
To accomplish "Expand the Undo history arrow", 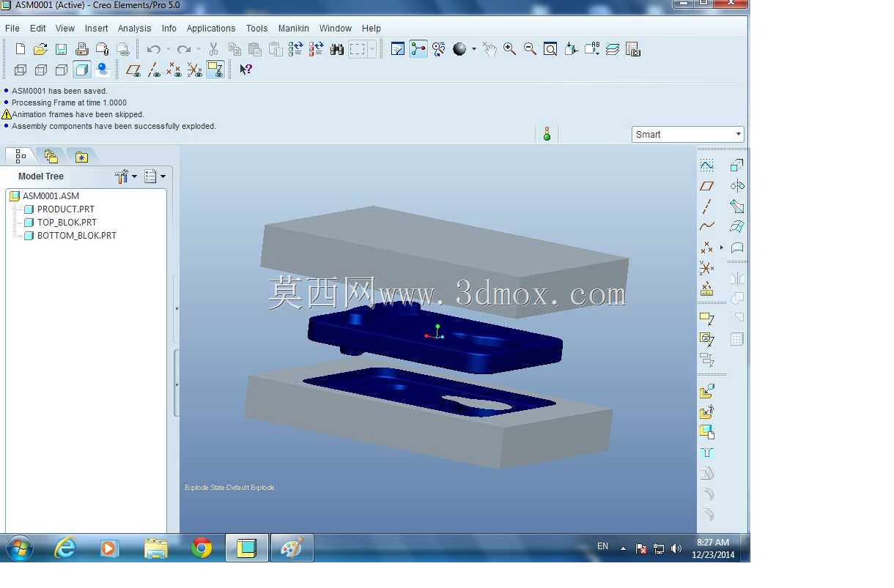I will tap(168, 49).
